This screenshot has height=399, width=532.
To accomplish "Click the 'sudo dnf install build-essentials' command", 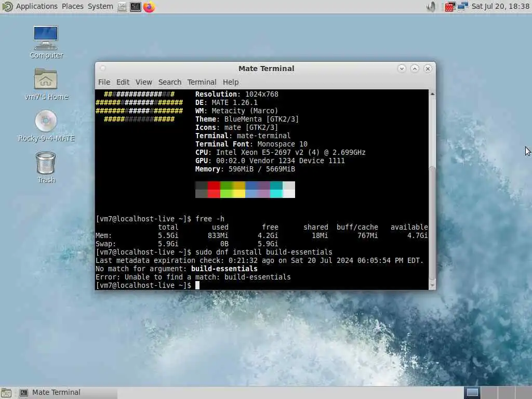I will click(x=263, y=252).
